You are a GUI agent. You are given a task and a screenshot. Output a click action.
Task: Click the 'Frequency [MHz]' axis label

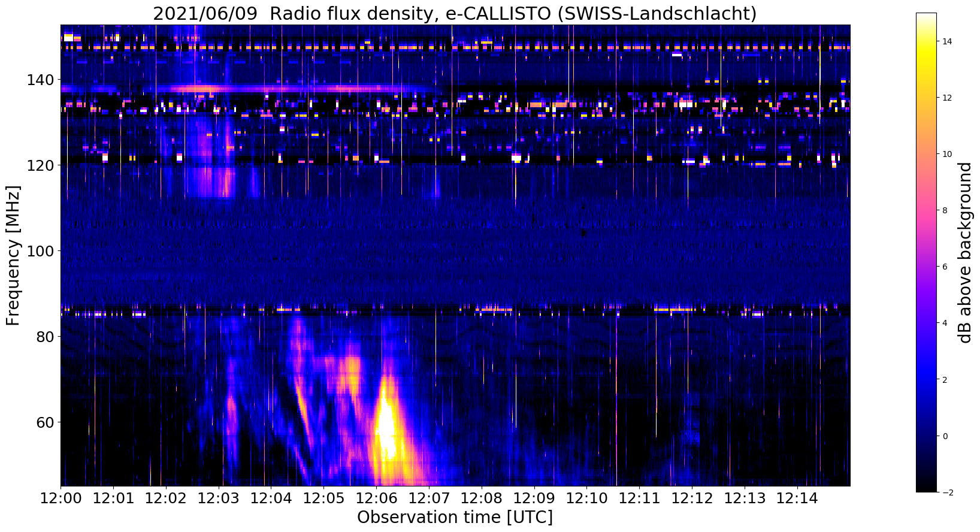pyautogui.click(x=13, y=255)
